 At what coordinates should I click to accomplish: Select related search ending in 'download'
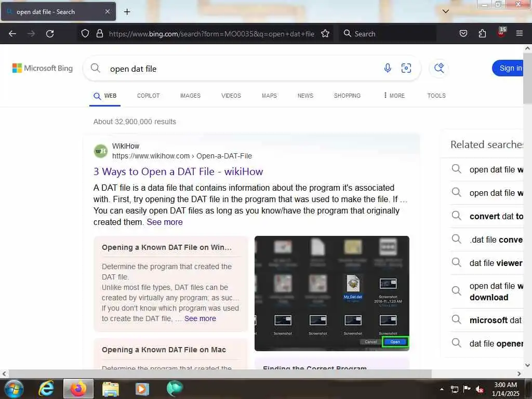pos(487,292)
